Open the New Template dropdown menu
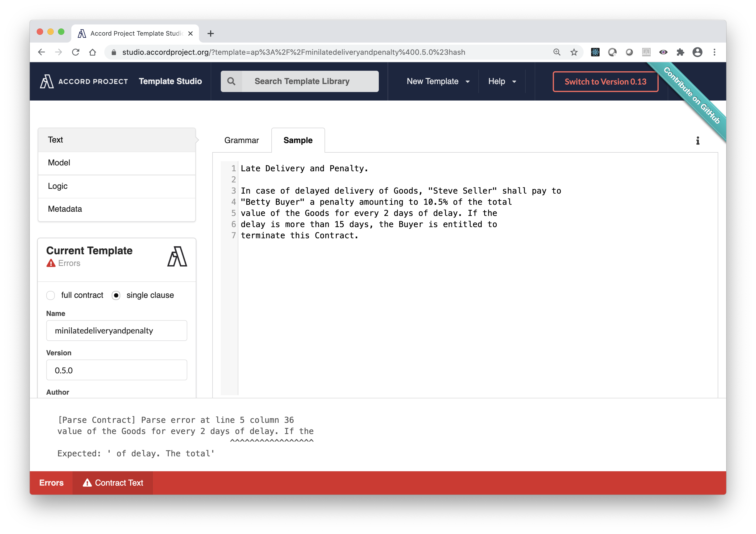This screenshot has height=534, width=756. pyautogui.click(x=437, y=81)
